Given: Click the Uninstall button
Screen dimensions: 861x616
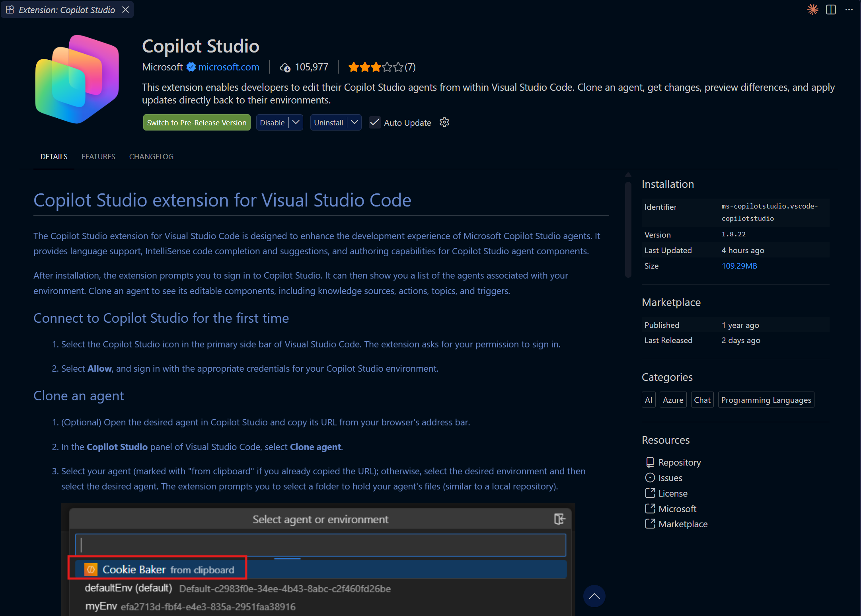Looking at the screenshot, I should pyautogui.click(x=328, y=123).
